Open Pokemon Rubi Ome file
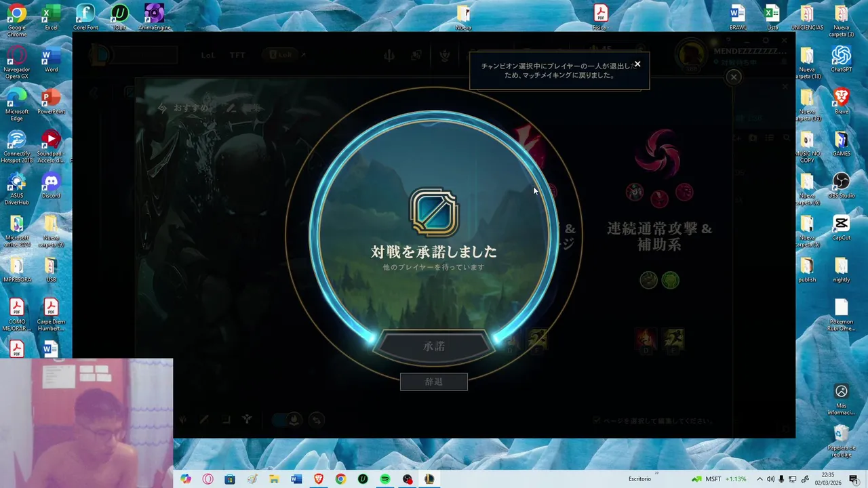 point(842,315)
